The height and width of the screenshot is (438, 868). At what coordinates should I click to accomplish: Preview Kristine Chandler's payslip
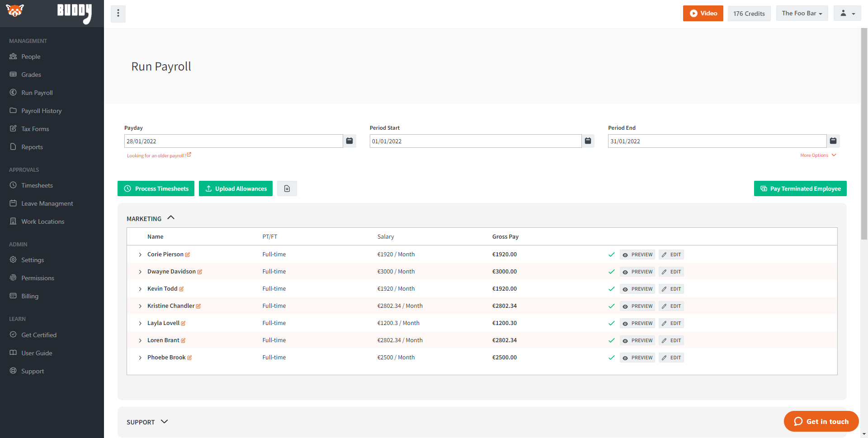pos(637,306)
